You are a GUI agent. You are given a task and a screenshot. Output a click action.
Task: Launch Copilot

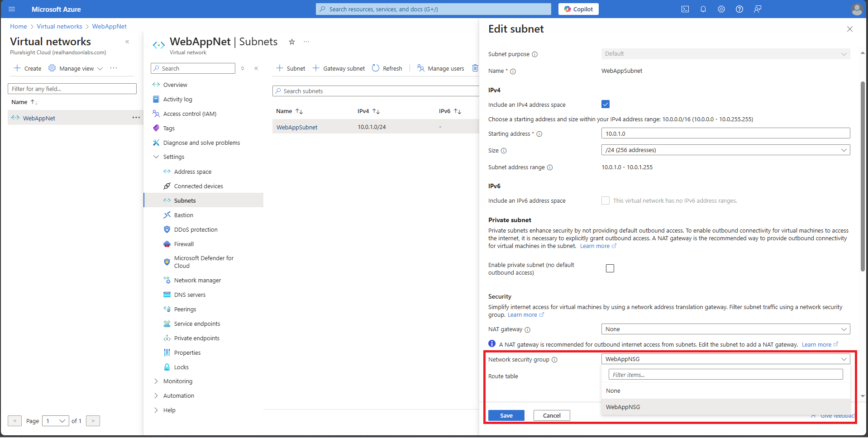coord(578,9)
